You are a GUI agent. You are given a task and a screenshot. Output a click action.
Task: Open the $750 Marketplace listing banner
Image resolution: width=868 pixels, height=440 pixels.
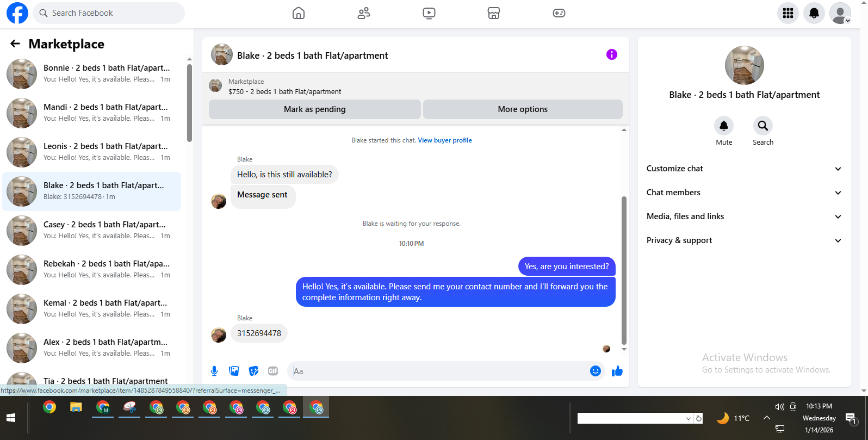[x=416, y=86]
